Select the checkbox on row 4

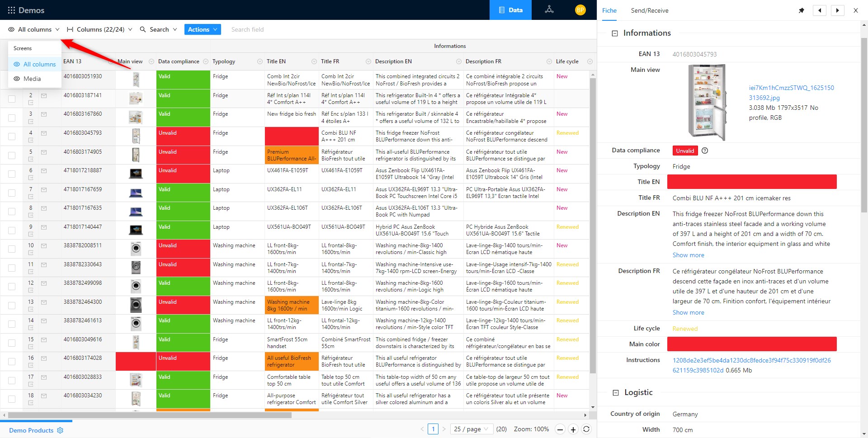tap(12, 136)
